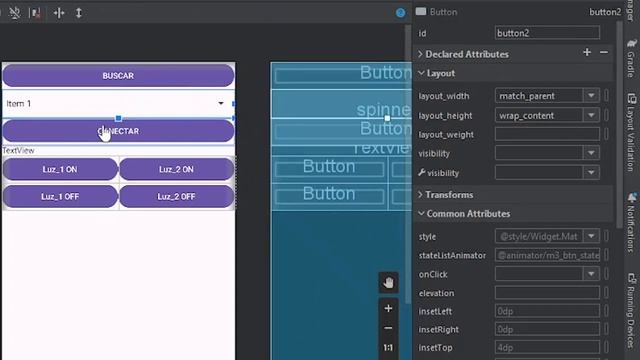Remove declared attribute with minus icon

(x=604, y=52)
